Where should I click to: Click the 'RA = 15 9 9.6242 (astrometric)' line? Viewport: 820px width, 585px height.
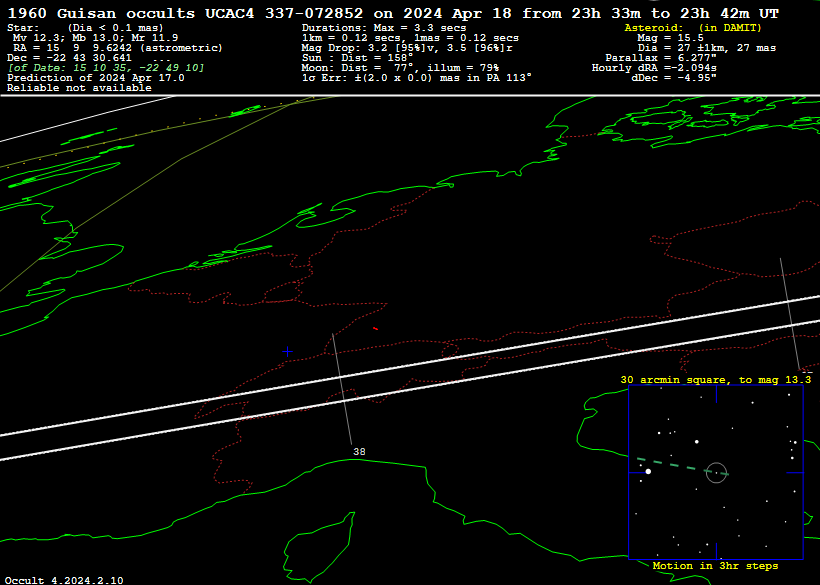tap(118, 48)
